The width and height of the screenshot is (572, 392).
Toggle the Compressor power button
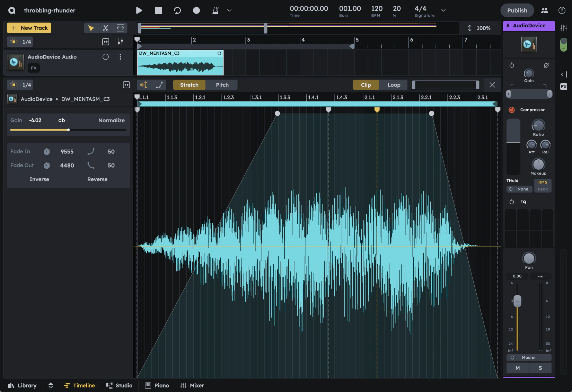click(512, 110)
